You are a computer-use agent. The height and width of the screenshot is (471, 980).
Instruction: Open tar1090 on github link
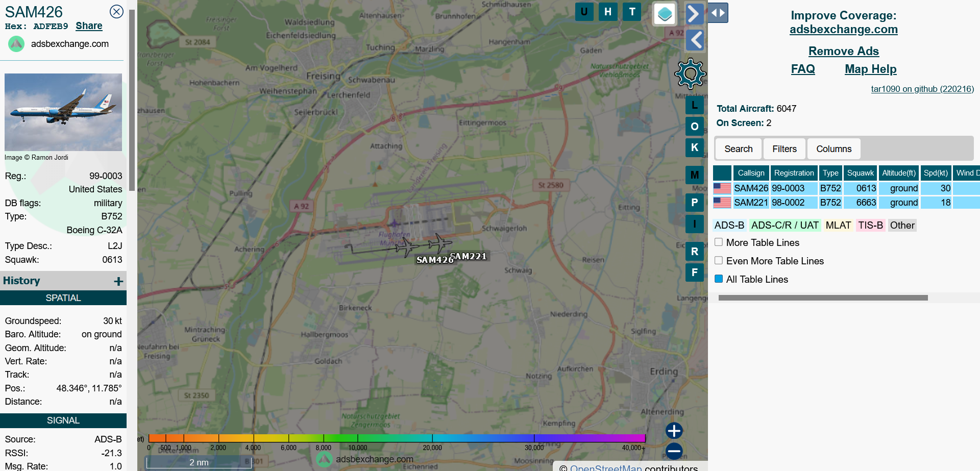(922, 89)
